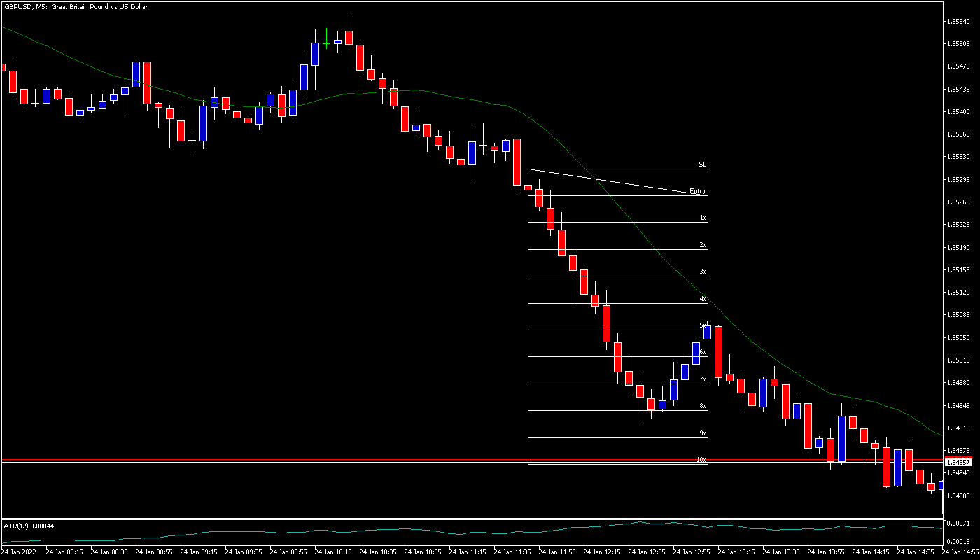Click the 7x target label

point(703,379)
